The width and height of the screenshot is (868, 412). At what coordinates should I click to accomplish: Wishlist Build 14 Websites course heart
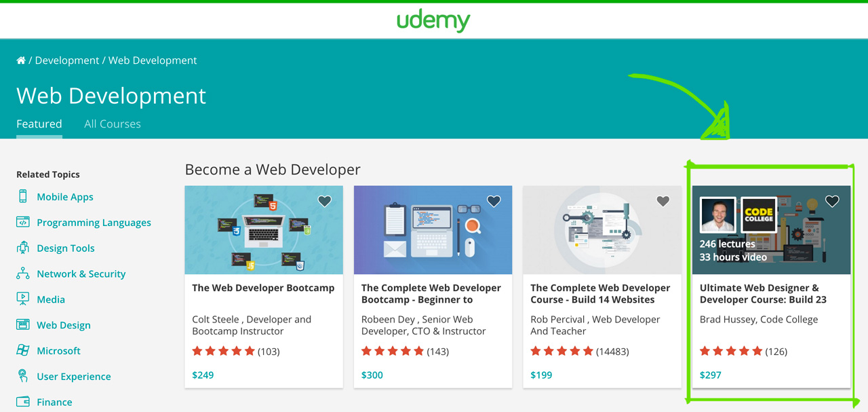tap(663, 201)
